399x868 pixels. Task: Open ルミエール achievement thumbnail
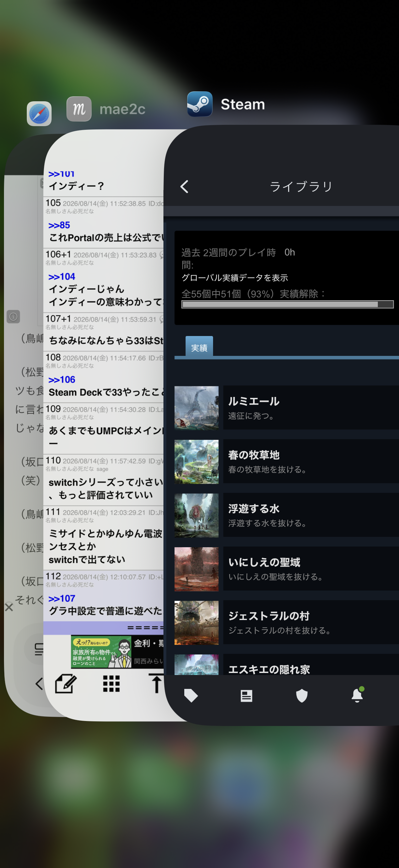[197, 408]
